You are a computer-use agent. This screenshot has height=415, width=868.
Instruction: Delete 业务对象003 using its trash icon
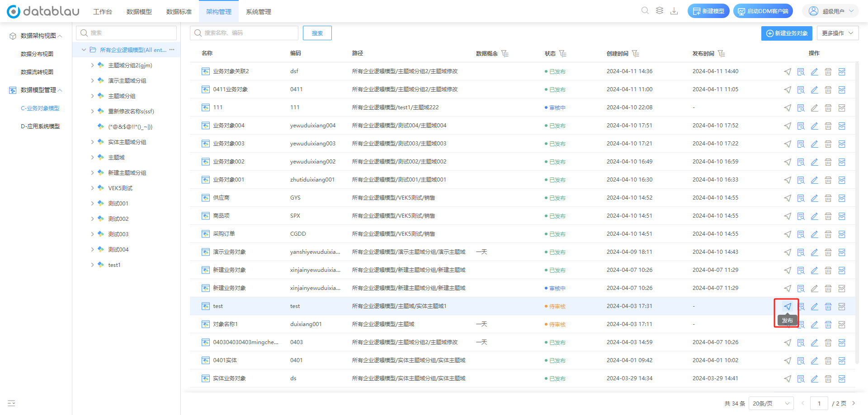828,144
